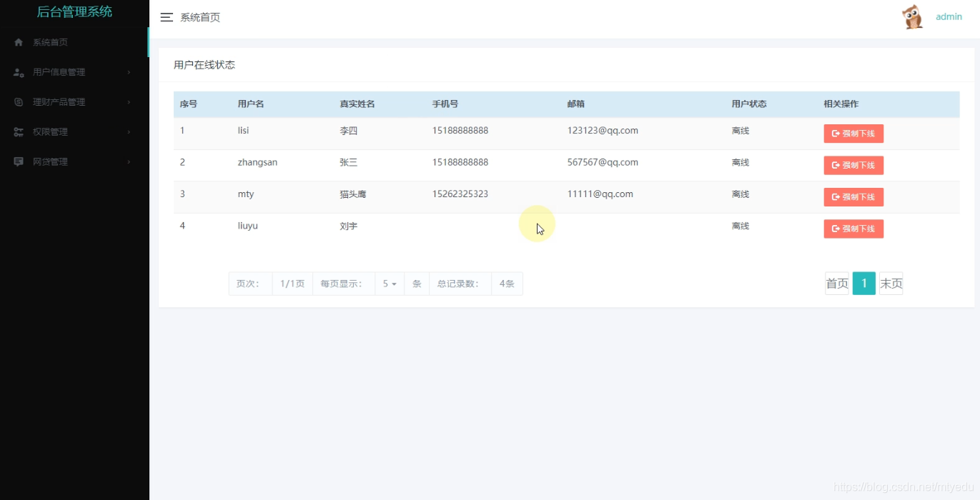Open the 系统首页 tab in the header
Image resolution: width=980 pixels, height=500 pixels.
(x=201, y=17)
